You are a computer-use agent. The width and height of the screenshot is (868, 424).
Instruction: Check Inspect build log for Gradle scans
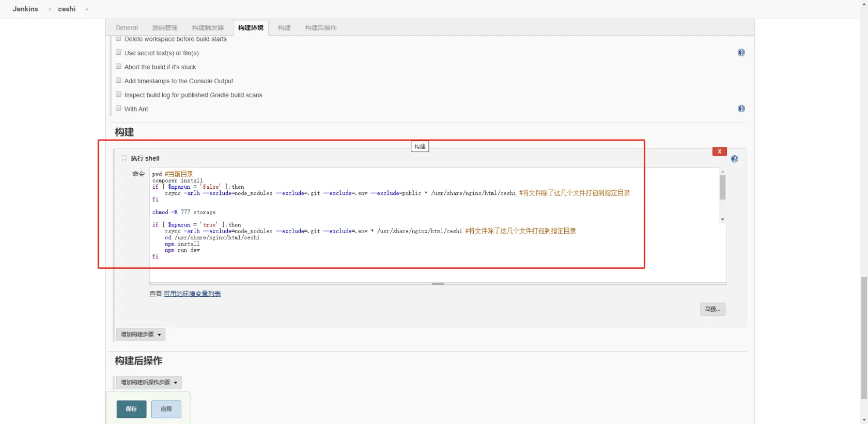[118, 94]
